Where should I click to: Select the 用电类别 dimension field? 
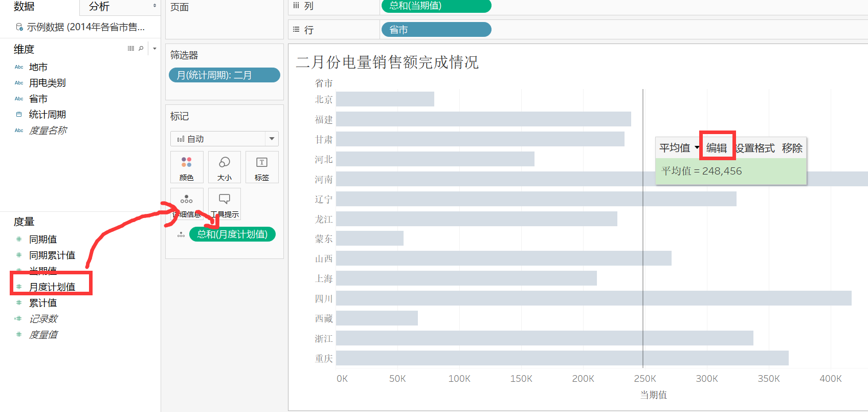tap(48, 83)
